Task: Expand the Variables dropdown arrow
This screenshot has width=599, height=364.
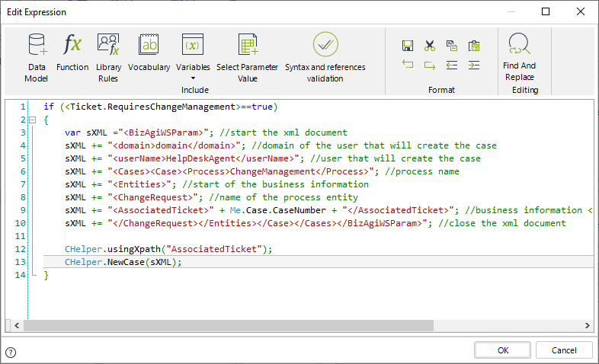Action: 193,78
